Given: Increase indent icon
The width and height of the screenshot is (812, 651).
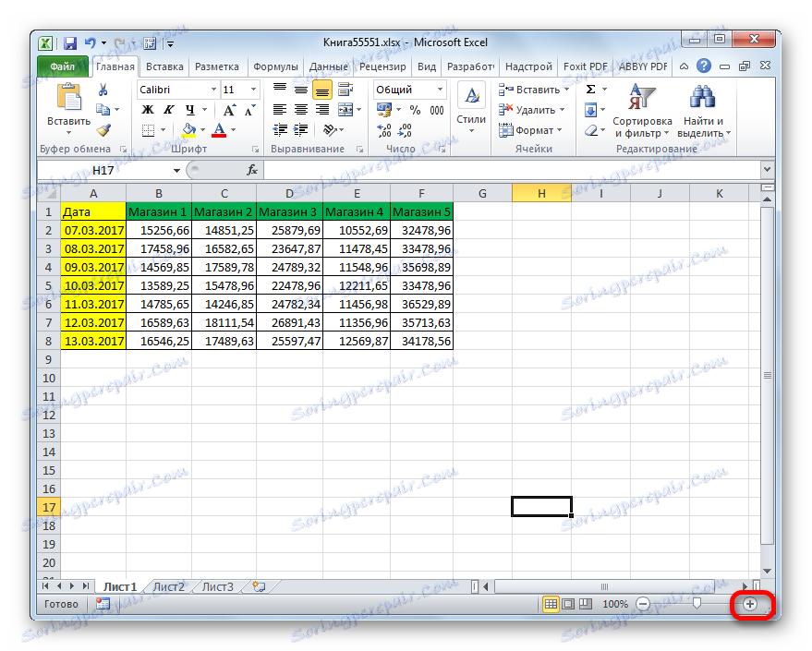Looking at the screenshot, I should coord(301,130).
